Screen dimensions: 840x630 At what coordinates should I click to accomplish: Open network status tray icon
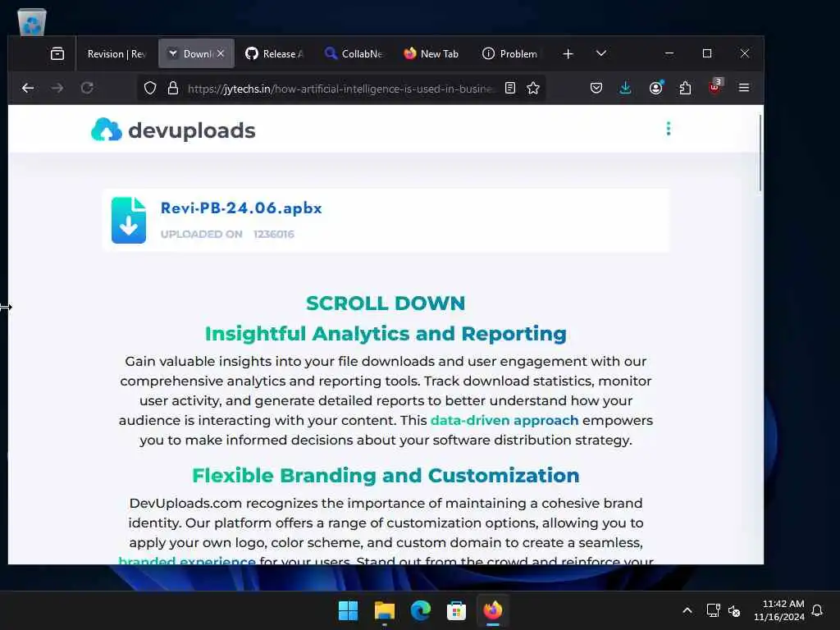tap(713, 610)
